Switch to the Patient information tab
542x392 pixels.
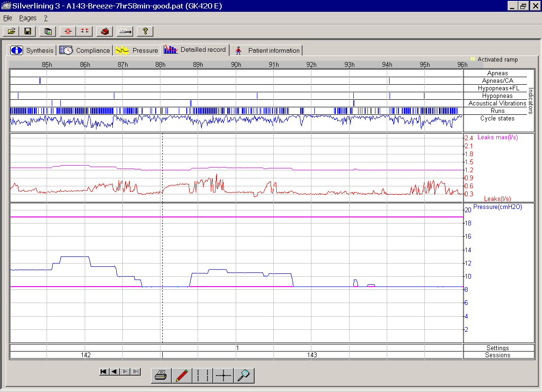pyautogui.click(x=267, y=50)
